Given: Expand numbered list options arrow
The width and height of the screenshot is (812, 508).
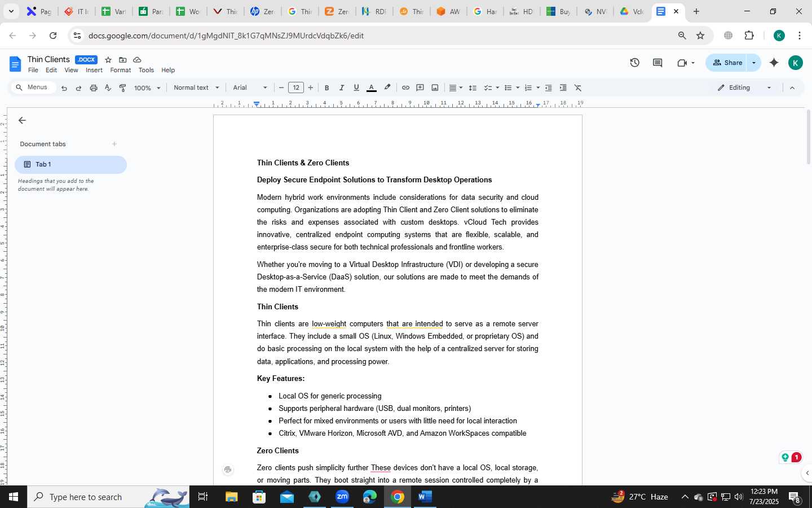Looking at the screenshot, I should point(538,87).
